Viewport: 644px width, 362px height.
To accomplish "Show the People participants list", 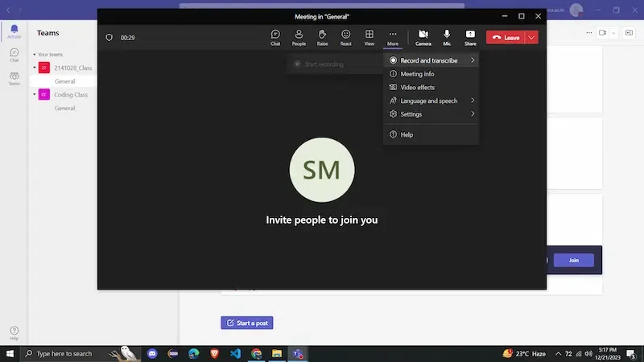I will (299, 37).
